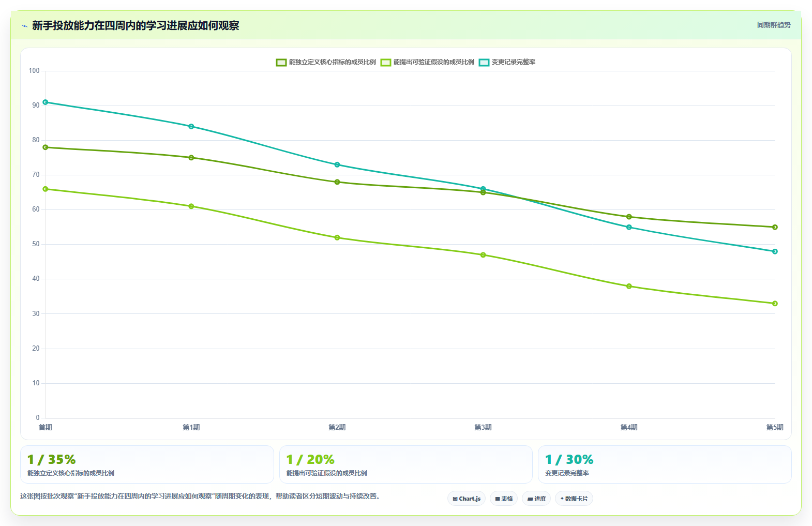Click the 第2期 x-axis label
The width and height of the screenshot is (812, 526).
coord(337,427)
